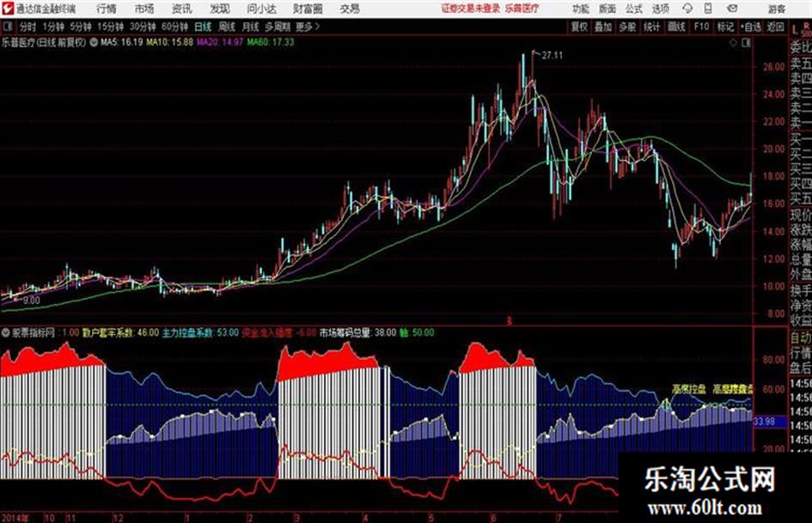Click the MA5: 16.19 value label
812x523 pixels.
tap(121, 42)
